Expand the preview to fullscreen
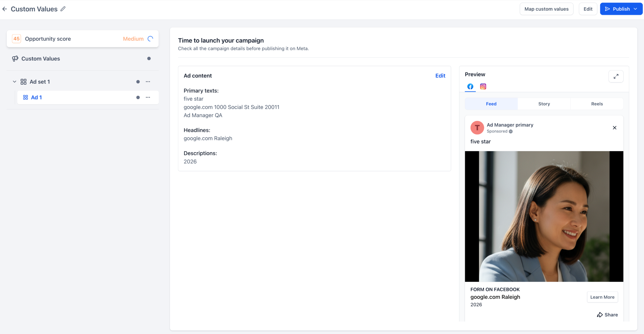644x334 pixels. (616, 76)
